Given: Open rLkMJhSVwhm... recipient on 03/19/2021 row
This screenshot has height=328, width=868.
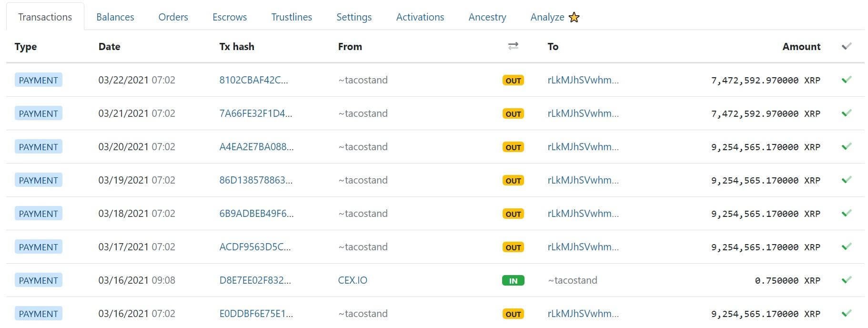Looking at the screenshot, I should [583, 180].
